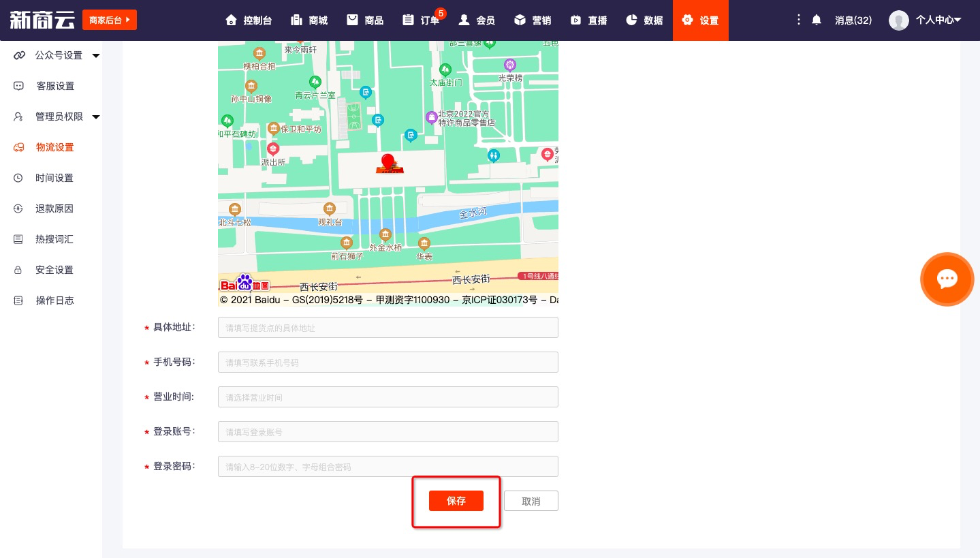
Task: Click the clock icon beside 时间设置
Action: click(x=19, y=178)
